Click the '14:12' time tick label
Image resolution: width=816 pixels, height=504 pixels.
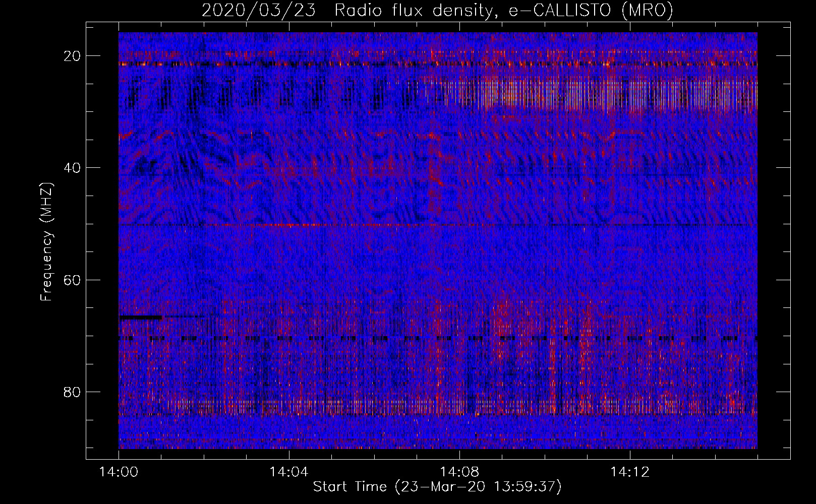pos(630,472)
